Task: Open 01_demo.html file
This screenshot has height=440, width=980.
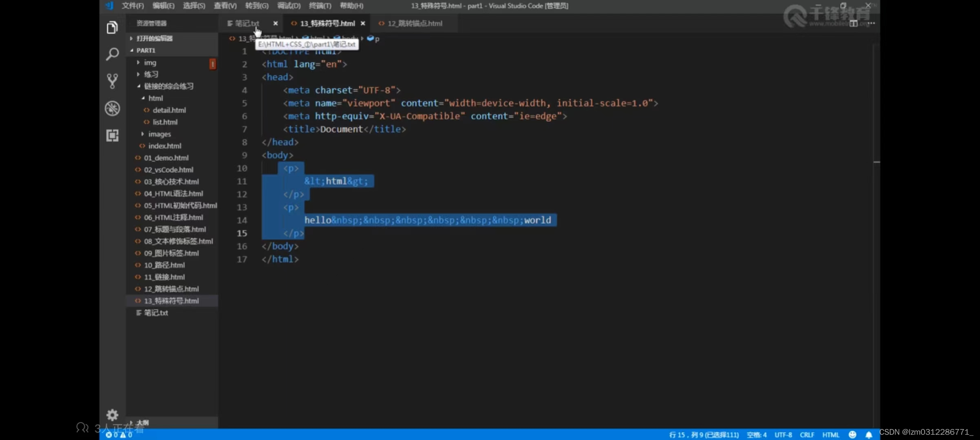Action: point(172,158)
